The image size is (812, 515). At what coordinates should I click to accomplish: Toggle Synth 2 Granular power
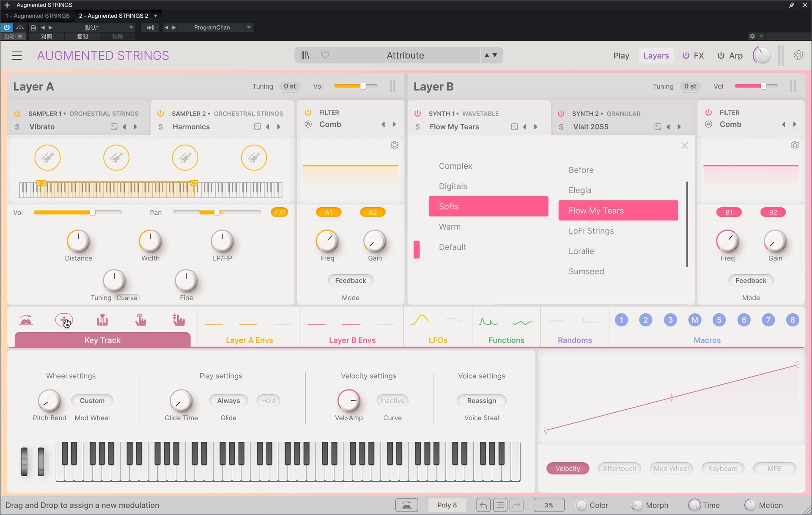pos(561,113)
